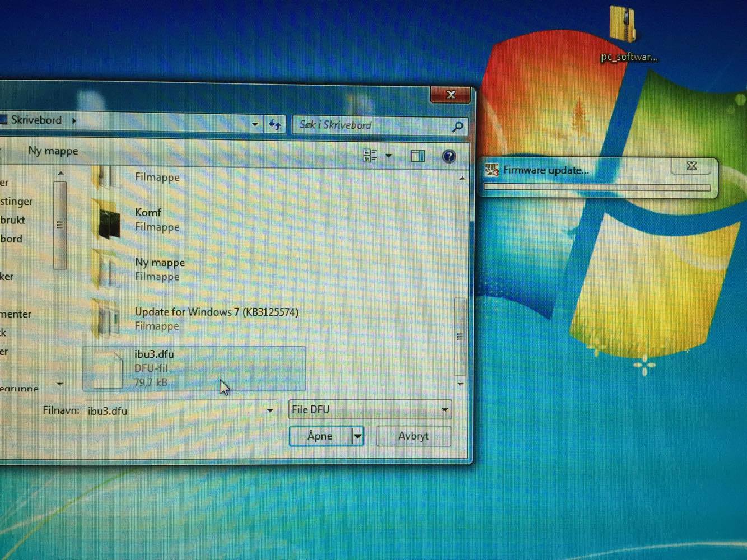Screen dimensions: 747x560
Task: Select the Komf folder icon
Action: click(x=106, y=220)
